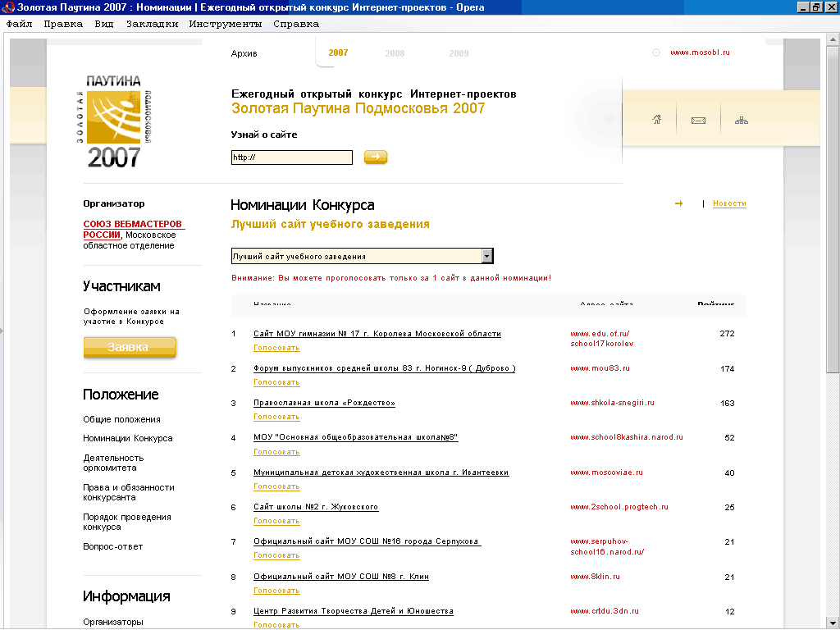Click the round icon beside www.mosobl.ru
This screenshot has width=840, height=630.
pos(656,52)
